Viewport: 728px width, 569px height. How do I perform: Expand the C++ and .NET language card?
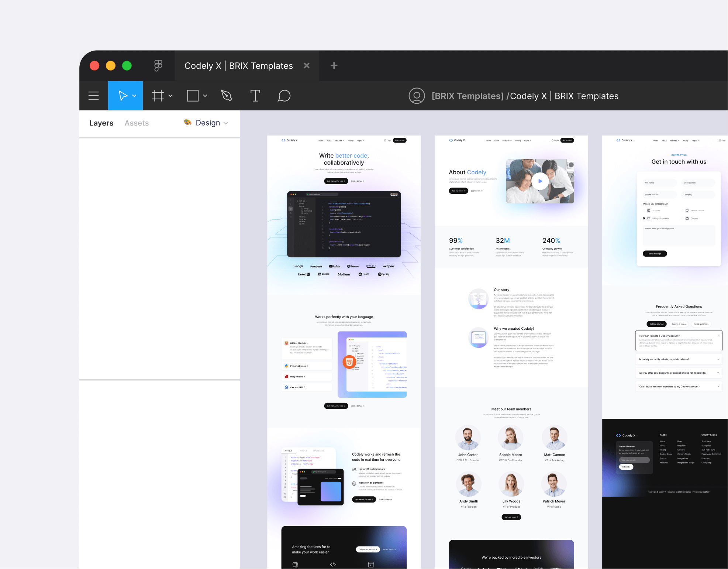click(307, 387)
